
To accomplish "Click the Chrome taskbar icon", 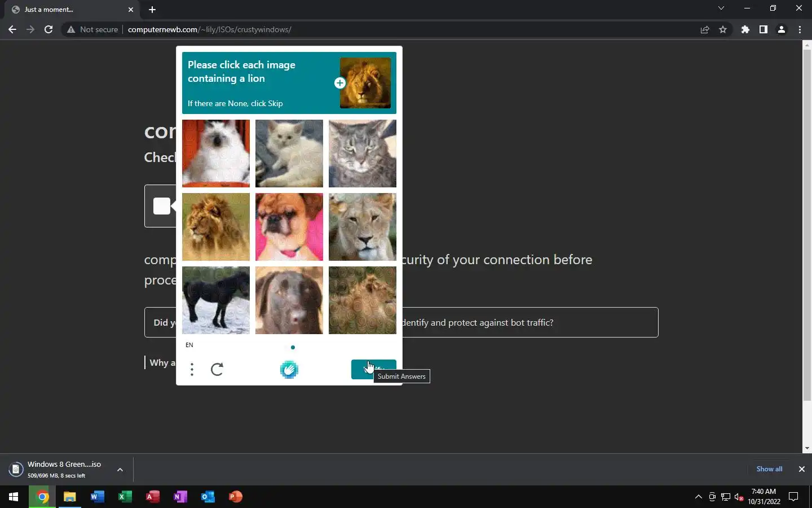I will [x=42, y=497].
